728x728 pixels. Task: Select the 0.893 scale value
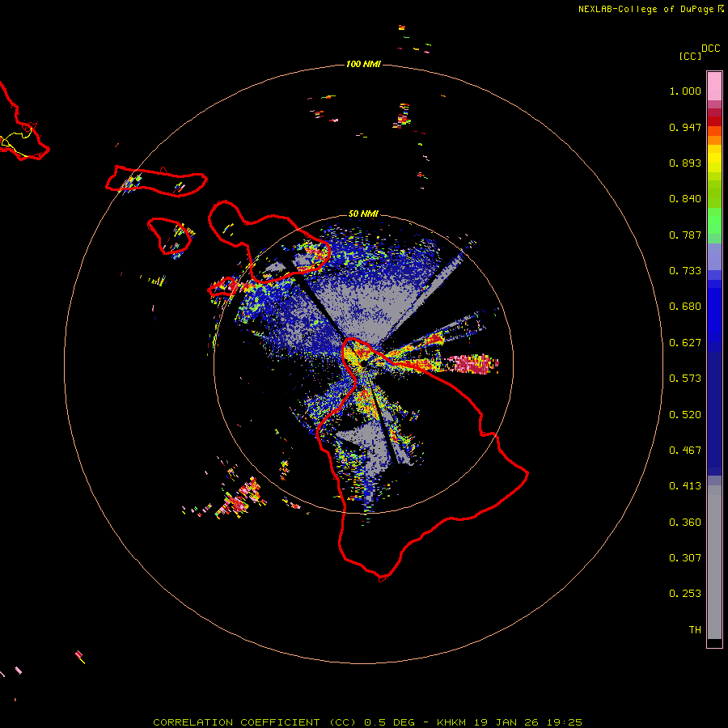click(685, 163)
